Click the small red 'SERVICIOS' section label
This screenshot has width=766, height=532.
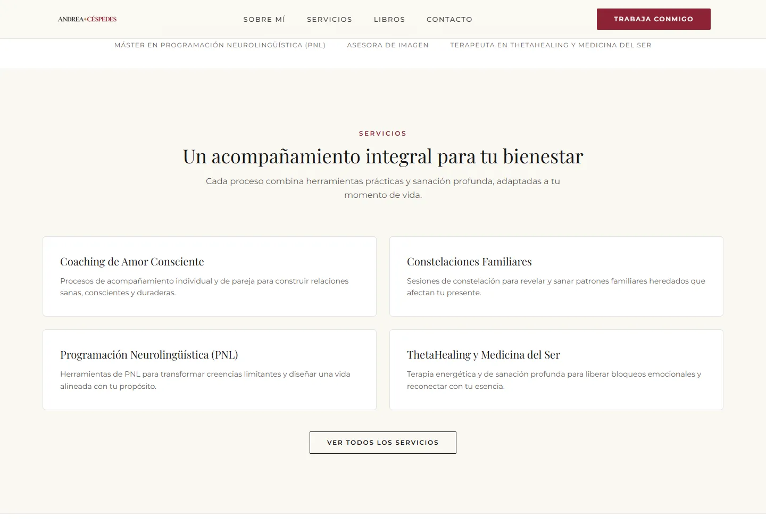(x=383, y=134)
